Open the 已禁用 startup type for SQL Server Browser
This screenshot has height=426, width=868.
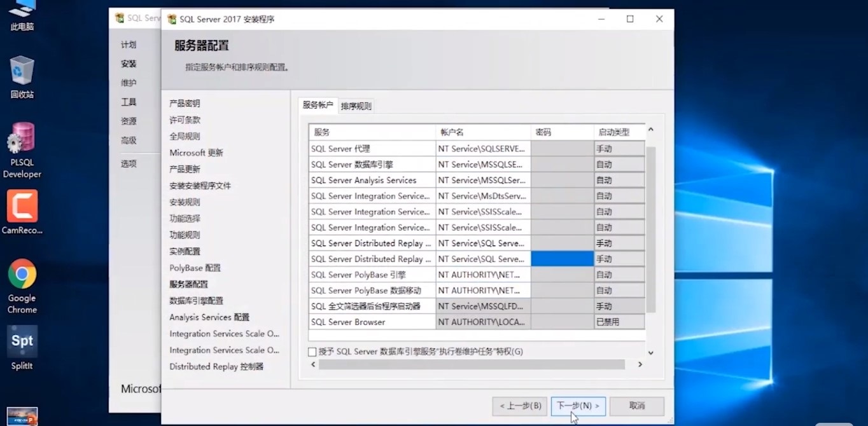[x=619, y=322]
